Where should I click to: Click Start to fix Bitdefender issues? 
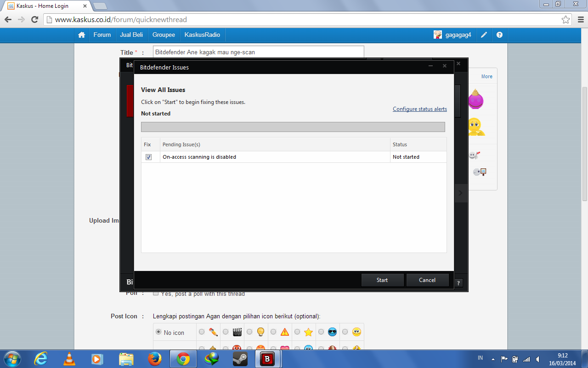point(382,280)
